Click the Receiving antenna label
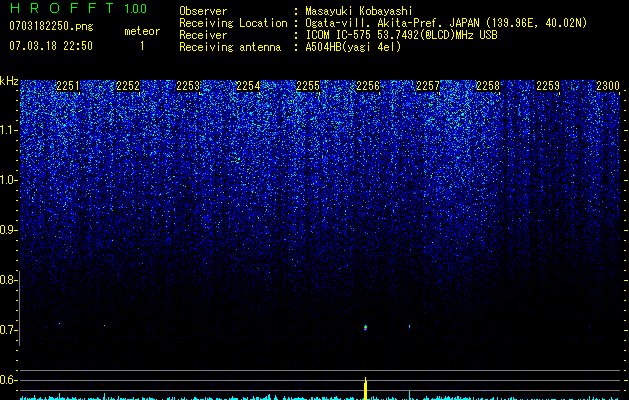629x400 pixels. tap(230, 47)
